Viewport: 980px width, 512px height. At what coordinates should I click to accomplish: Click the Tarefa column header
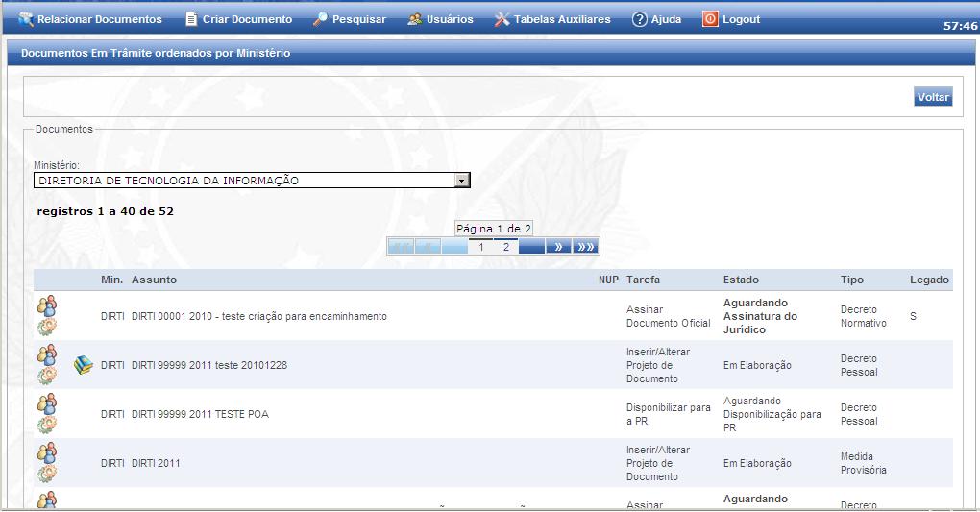[x=643, y=280]
